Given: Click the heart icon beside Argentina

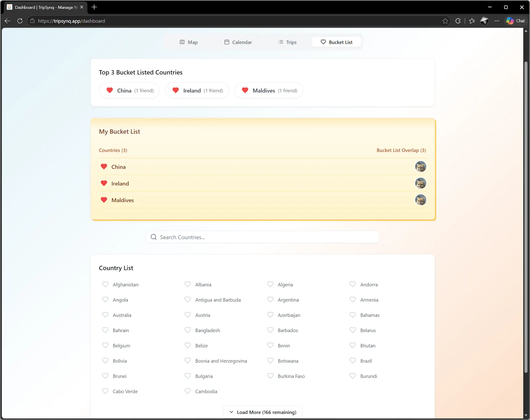Looking at the screenshot, I should [x=270, y=300].
